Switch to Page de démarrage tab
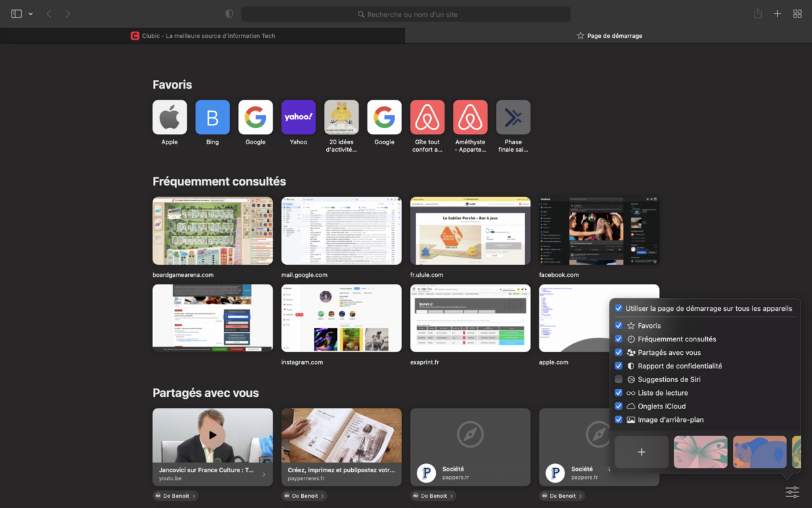Screen dimensions: 812x508 click(x=609, y=36)
